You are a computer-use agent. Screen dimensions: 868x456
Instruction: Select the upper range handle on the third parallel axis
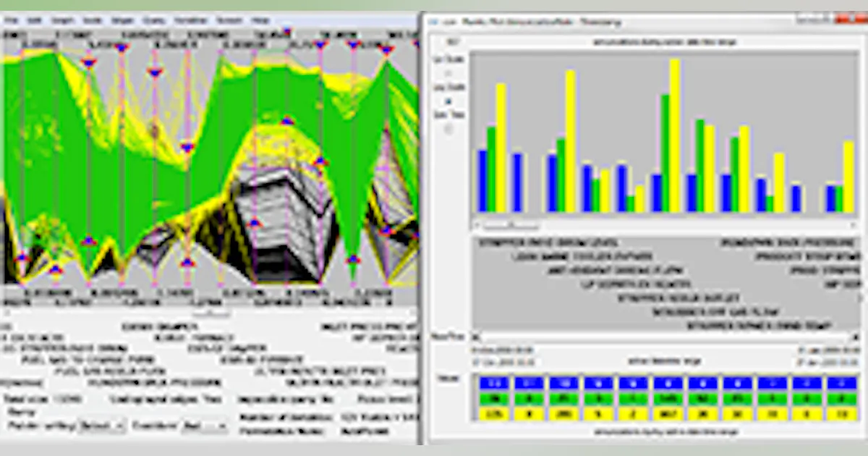[x=88, y=63]
